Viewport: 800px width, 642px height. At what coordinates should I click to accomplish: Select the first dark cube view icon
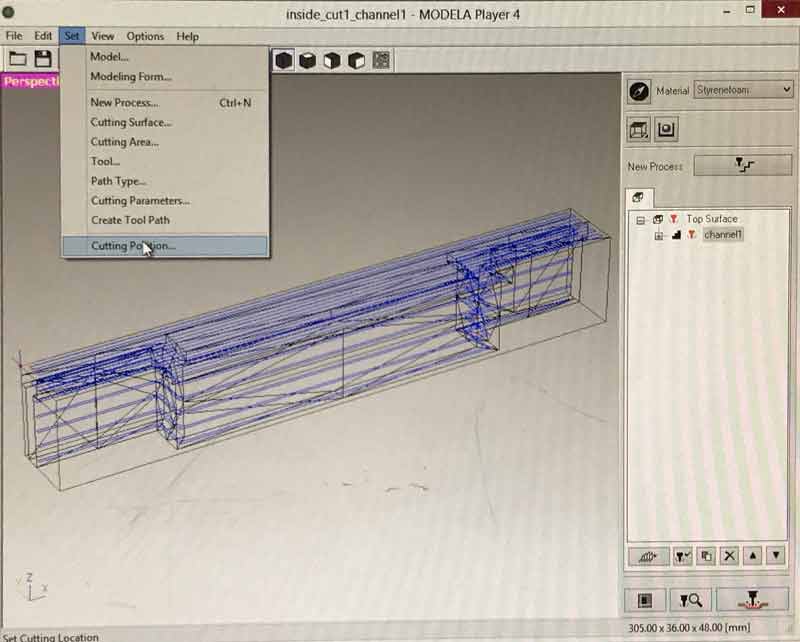coord(284,60)
